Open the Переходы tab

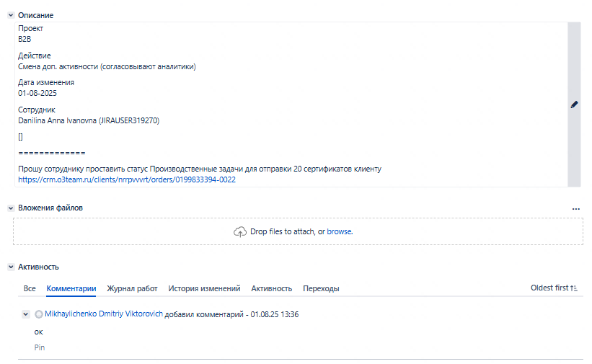[321, 288]
